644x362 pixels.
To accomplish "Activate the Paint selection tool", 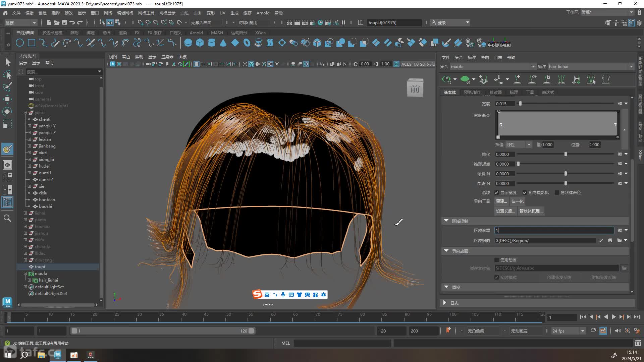I will 7,86.
